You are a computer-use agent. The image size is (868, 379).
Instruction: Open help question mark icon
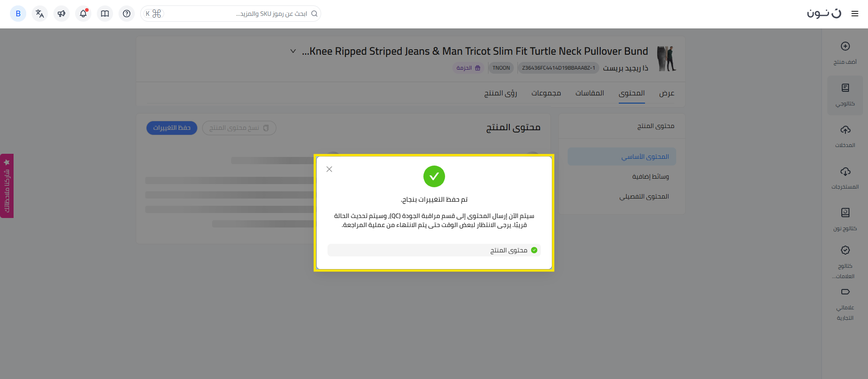point(127,14)
